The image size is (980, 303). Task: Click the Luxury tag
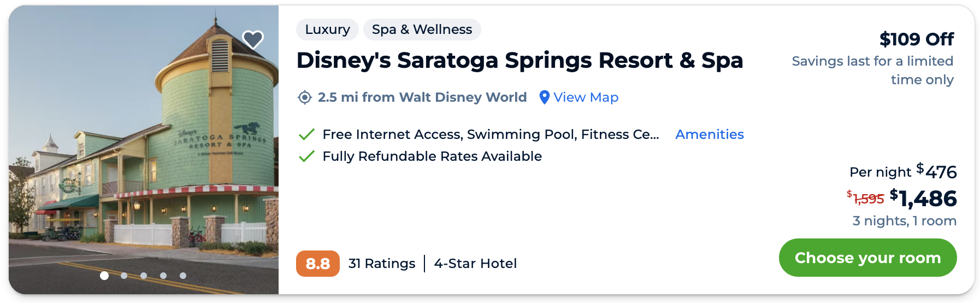[x=327, y=30]
